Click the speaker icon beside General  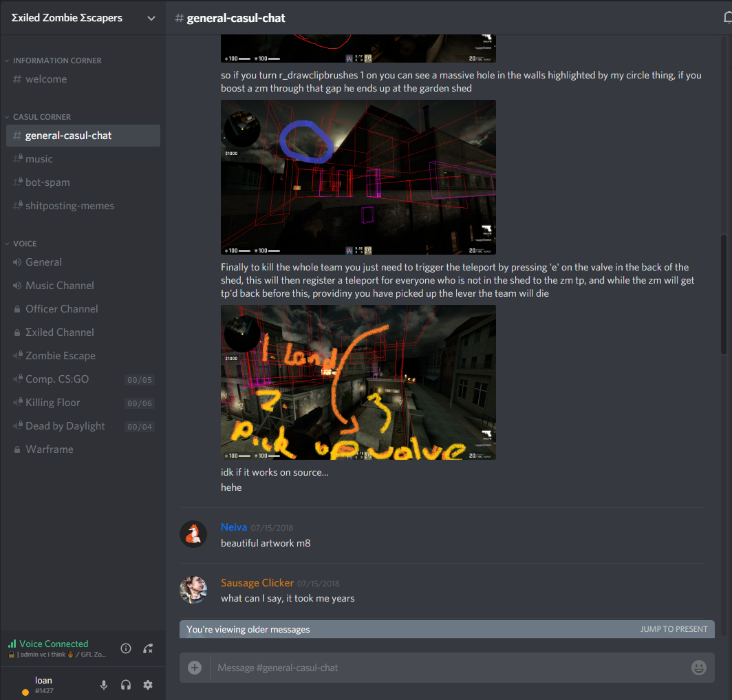point(17,262)
